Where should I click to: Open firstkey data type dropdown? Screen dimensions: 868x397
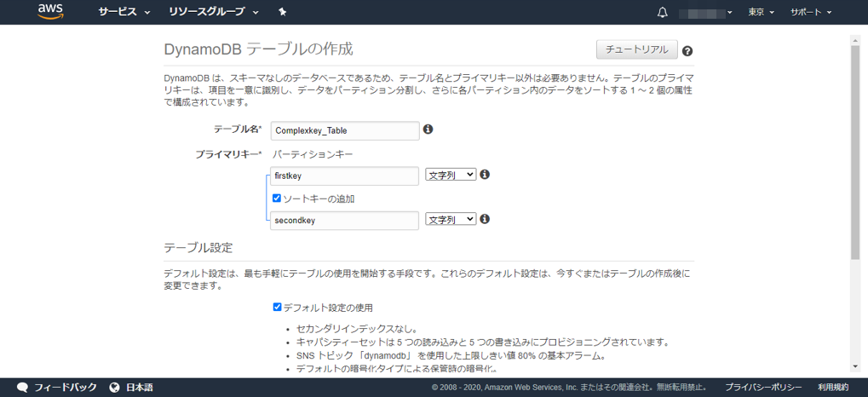[451, 175]
